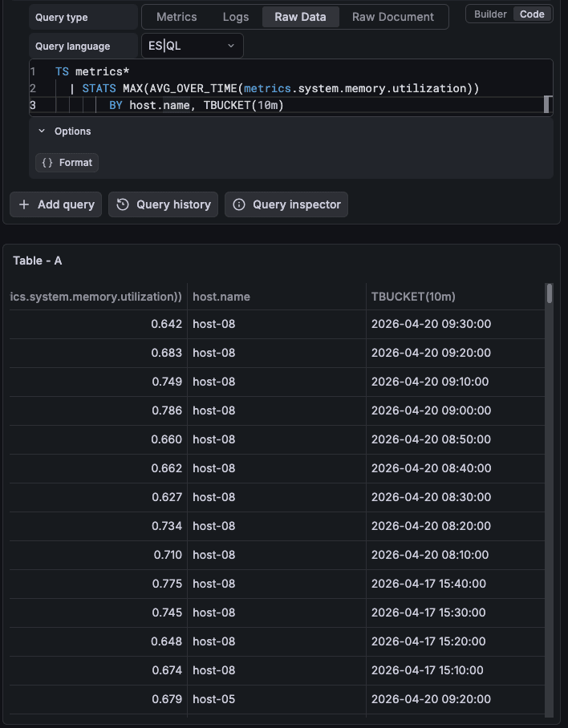
Task: Click the Options section label
Action: [72, 131]
